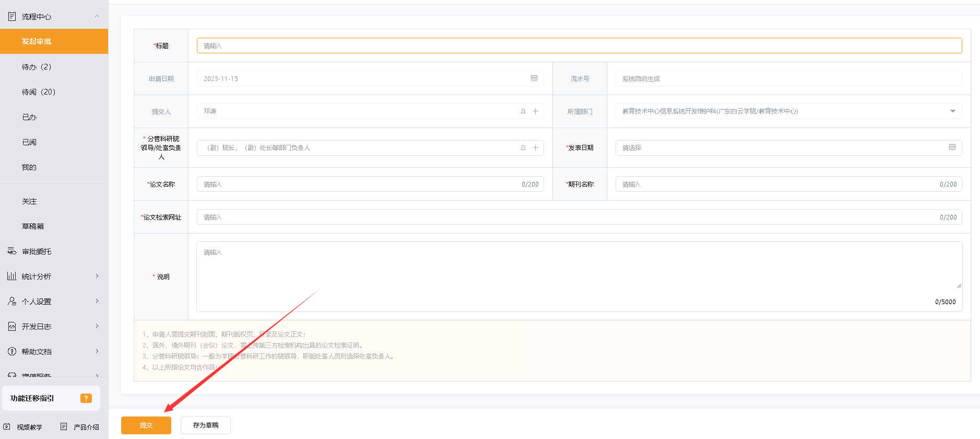Open 产品介绍 product introduction icon

point(64,427)
